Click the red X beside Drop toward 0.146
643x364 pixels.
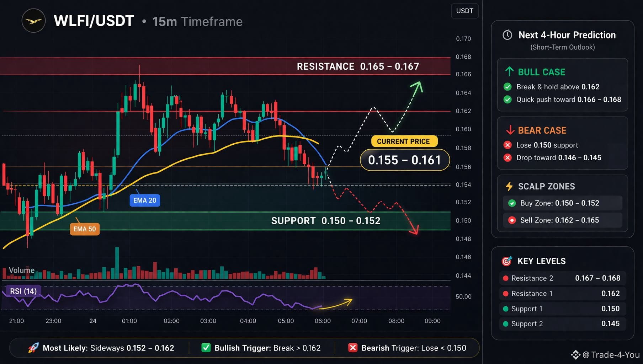508,157
